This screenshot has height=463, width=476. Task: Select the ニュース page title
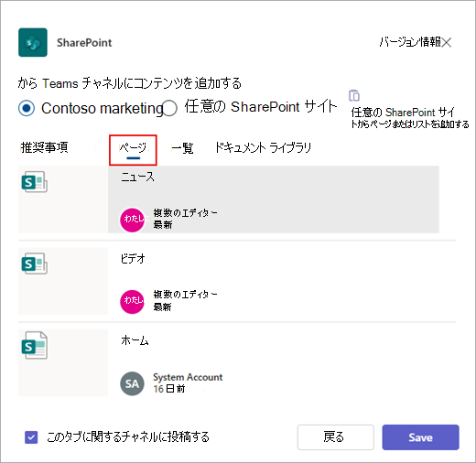tap(137, 177)
